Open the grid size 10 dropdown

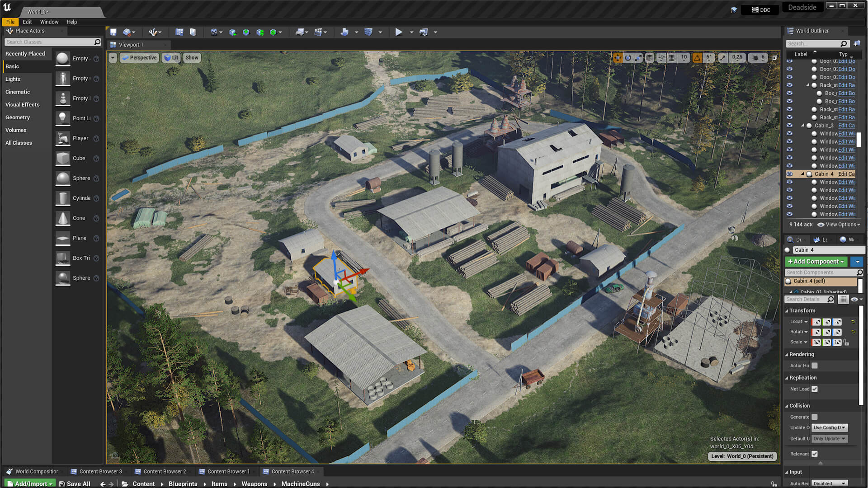684,58
